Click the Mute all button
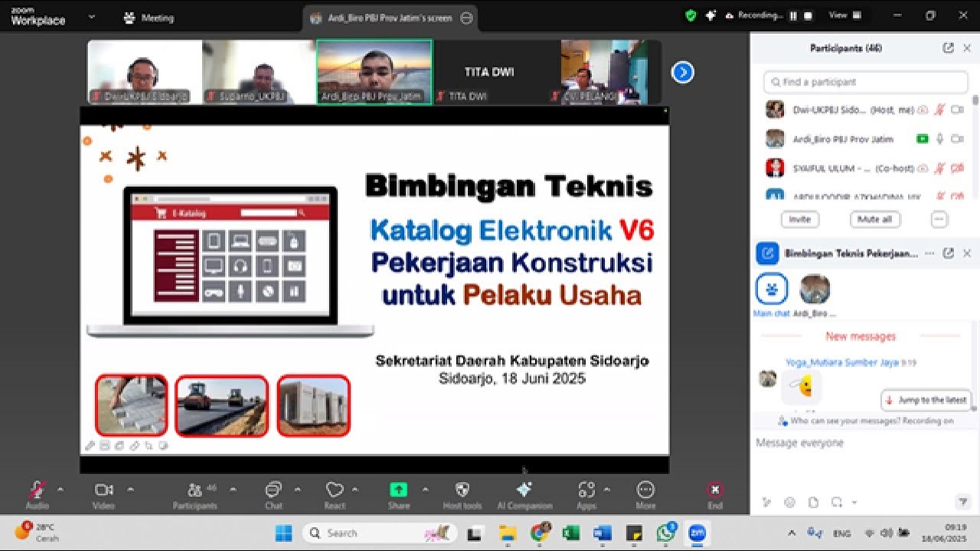The height and width of the screenshot is (551, 980). [x=874, y=219]
